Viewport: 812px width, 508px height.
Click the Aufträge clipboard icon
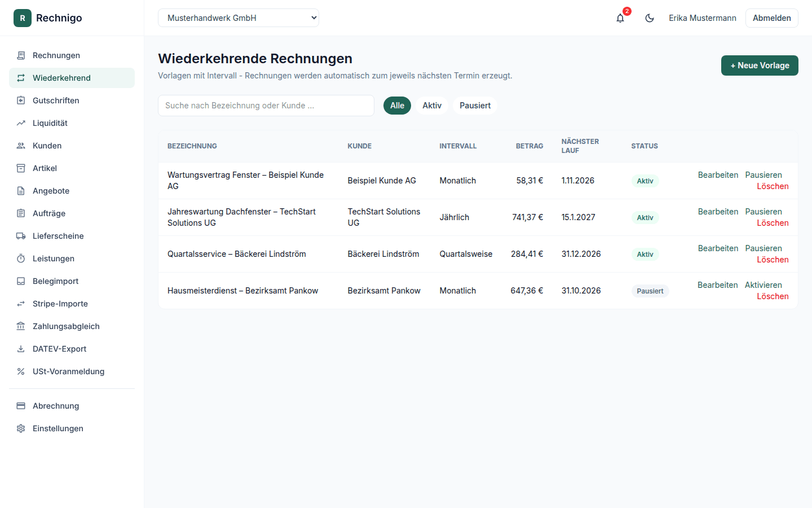coord(21,213)
